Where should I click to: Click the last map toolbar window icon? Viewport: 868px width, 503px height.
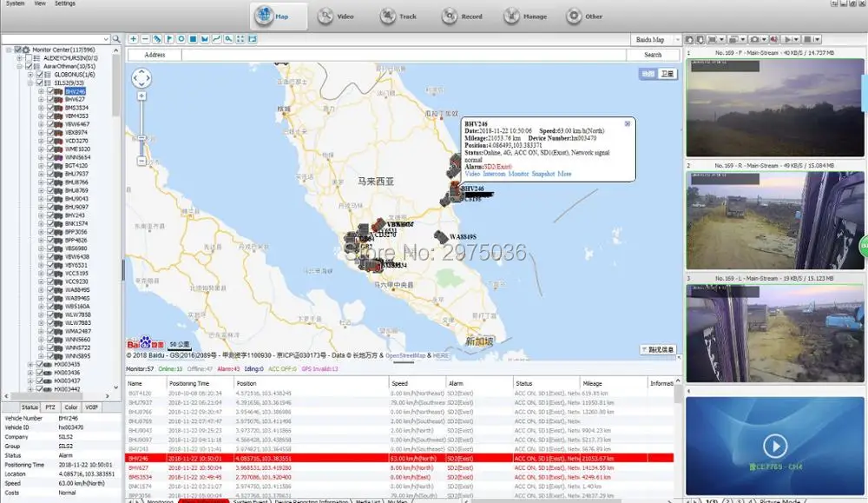point(252,39)
